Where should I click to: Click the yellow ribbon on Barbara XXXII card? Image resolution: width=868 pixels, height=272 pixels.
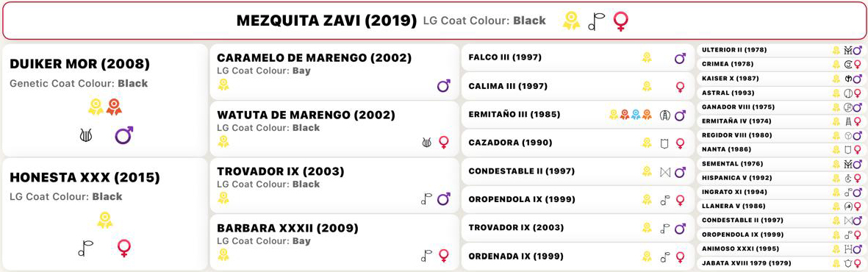(x=223, y=255)
